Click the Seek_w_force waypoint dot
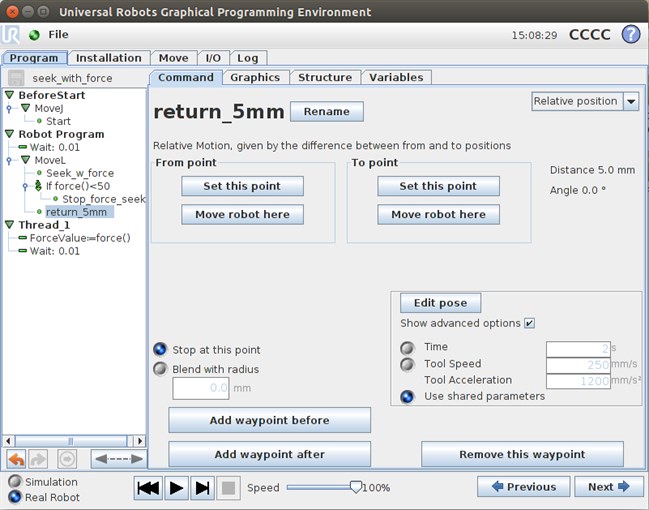The height and width of the screenshot is (510, 649). pos(39,173)
